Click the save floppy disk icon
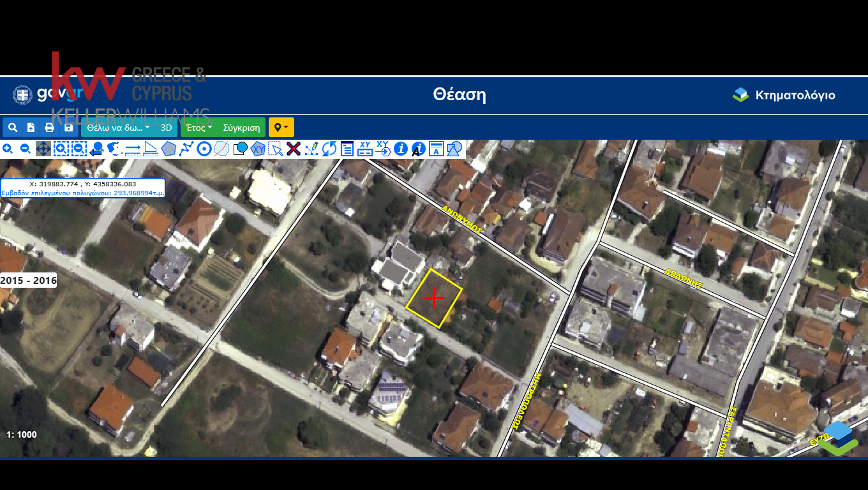Image resolution: width=868 pixels, height=490 pixels. pyautogui.click(x=68, y=128)
